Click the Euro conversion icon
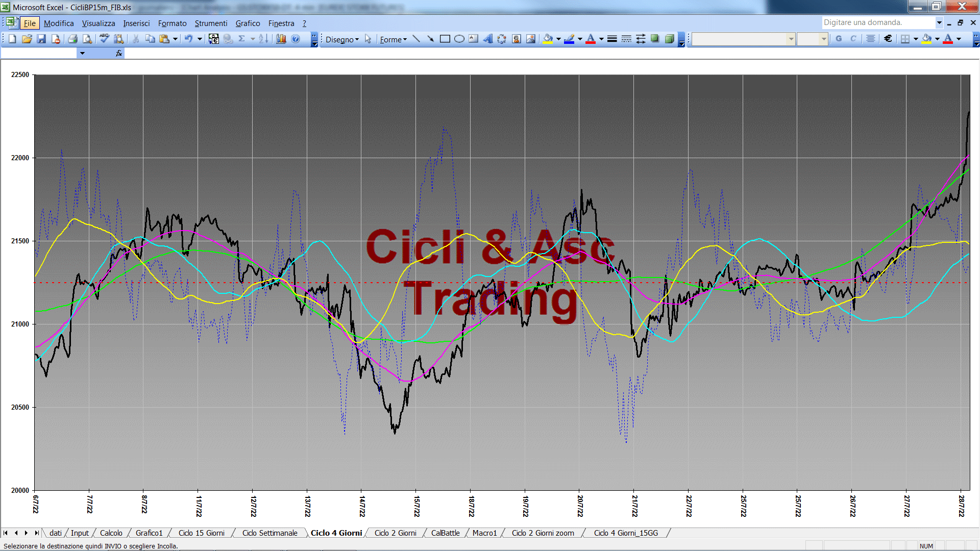 [x=213, y=39]
